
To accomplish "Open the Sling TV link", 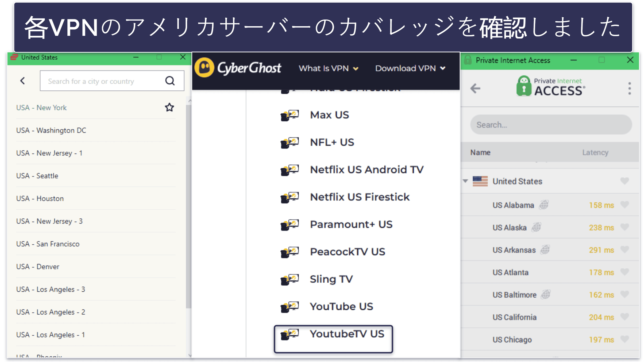I will [331, 279].
